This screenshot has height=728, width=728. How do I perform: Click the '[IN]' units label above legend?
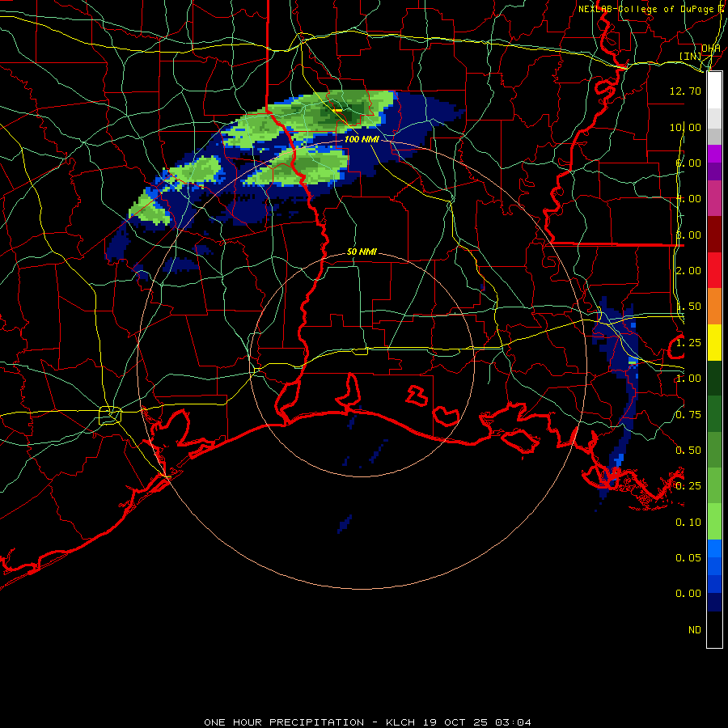(690, 56)
